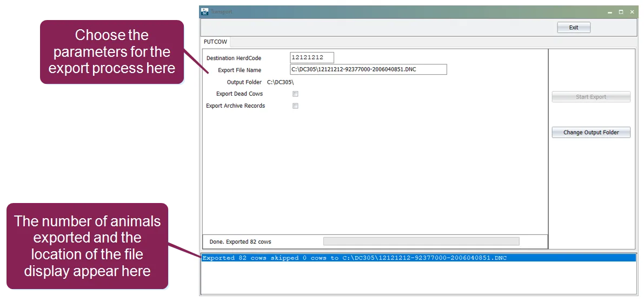Click the Start Export button
Viewport: 644px width, 301px height.
point(590,97)
